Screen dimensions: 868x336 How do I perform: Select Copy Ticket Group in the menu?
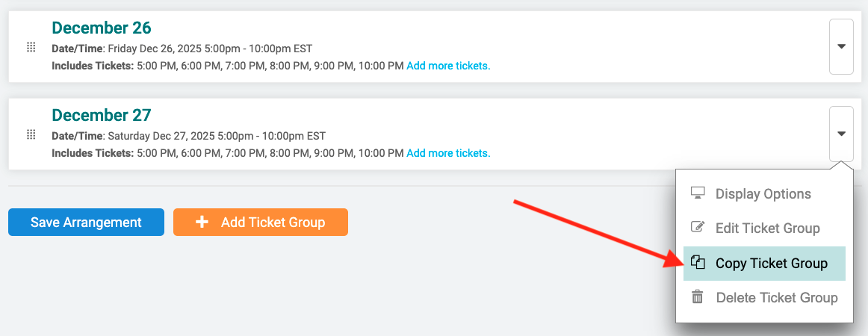pyautogui.click(x=764, y=264)
